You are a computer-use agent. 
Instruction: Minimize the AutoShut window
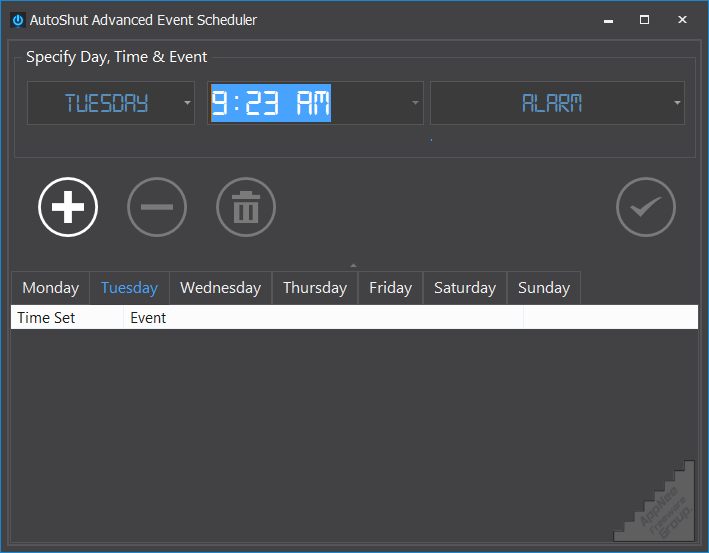pyautogui.click(x=609, y=20)
